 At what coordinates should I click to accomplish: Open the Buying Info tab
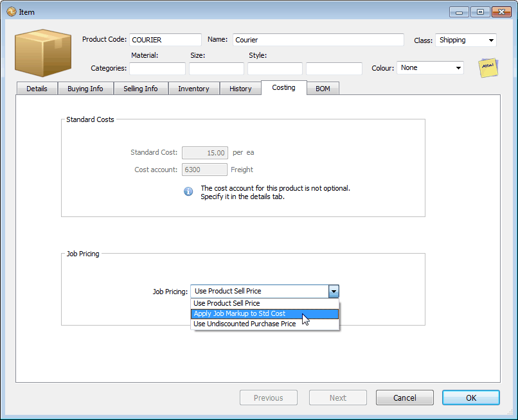[x=85, y=89]
